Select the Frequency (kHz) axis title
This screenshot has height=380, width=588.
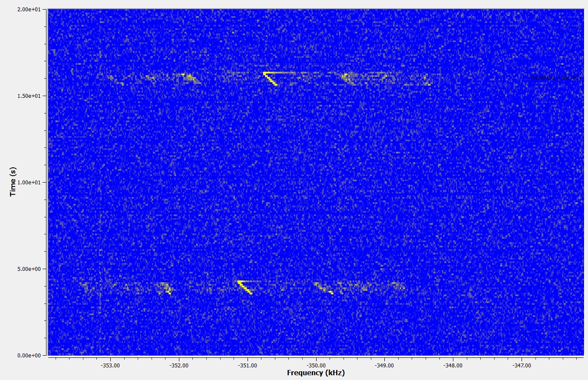point(316,373)
